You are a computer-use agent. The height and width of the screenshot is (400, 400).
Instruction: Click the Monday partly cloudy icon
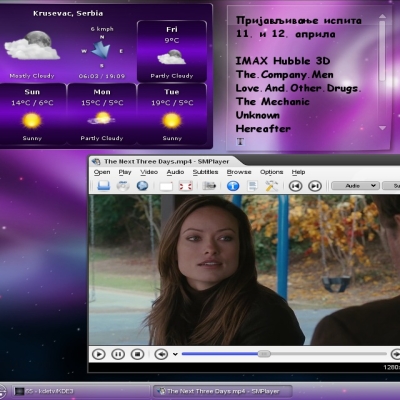[101, 119]
